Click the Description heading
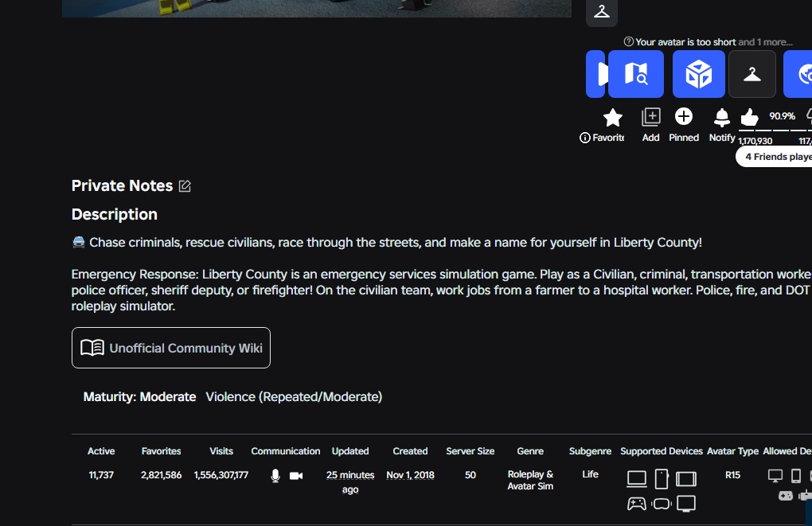The image size is (812, 526). click(115, 214)
